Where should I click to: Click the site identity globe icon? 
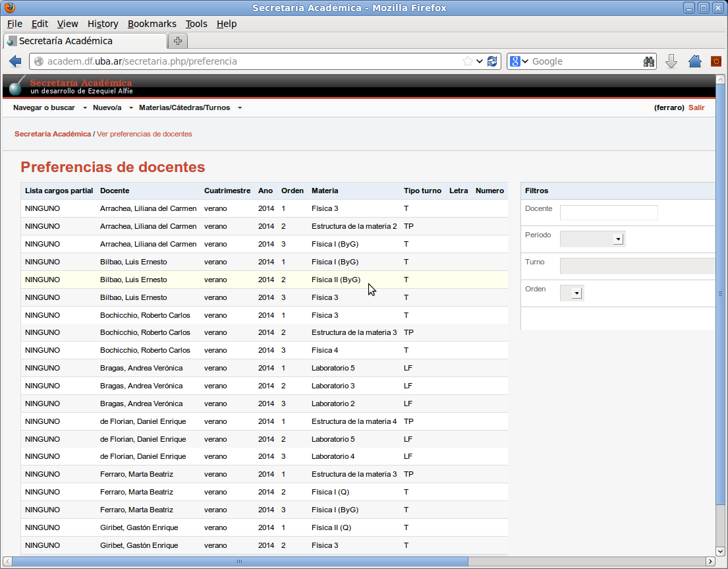point(39,61)
